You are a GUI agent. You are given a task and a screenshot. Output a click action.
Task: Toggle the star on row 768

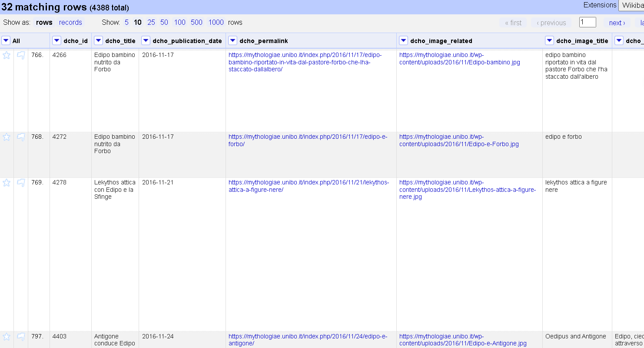pos(7,137)
